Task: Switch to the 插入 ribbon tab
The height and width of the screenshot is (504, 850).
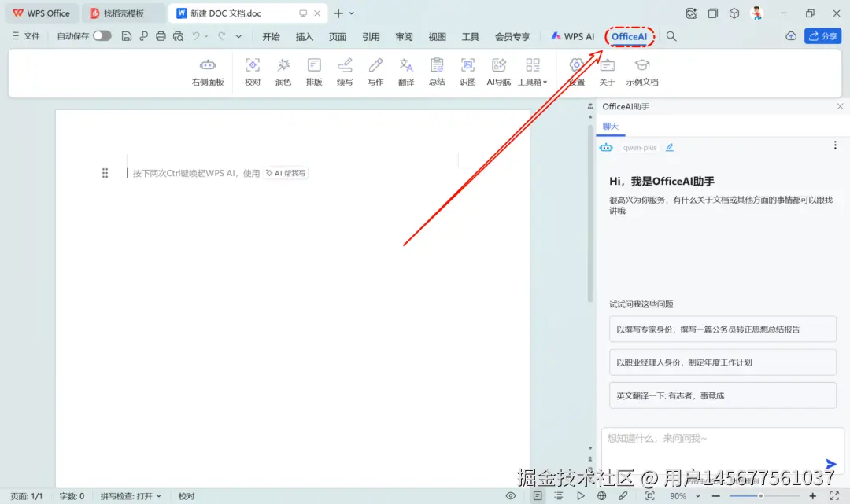Action: (x=303, y=36)
